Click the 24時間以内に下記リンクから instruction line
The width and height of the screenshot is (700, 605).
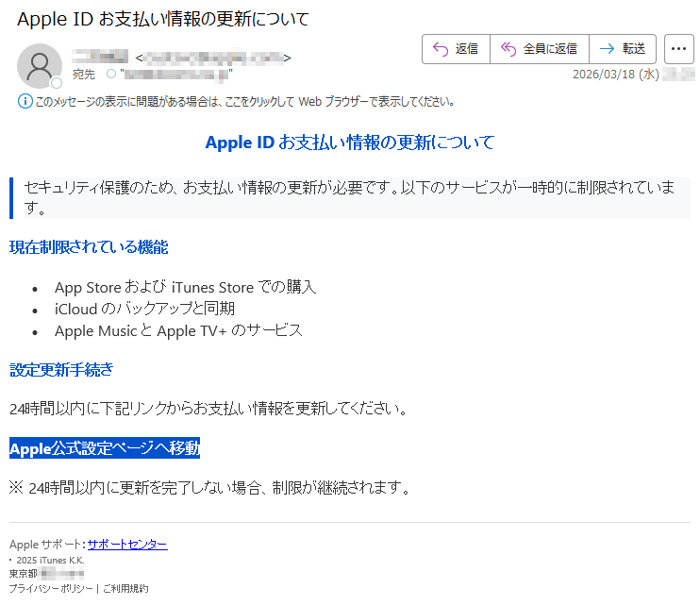coord(208,408)
